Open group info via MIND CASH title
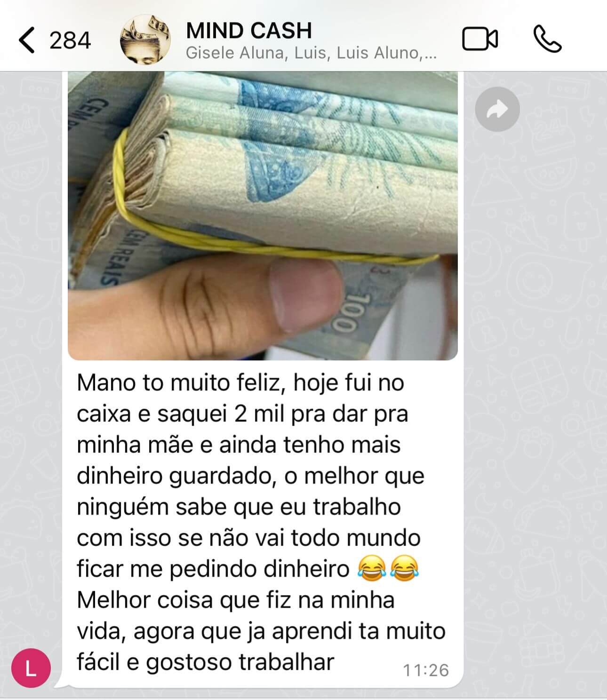Screen dimensions: 607x700 click(x=249, y=31)
